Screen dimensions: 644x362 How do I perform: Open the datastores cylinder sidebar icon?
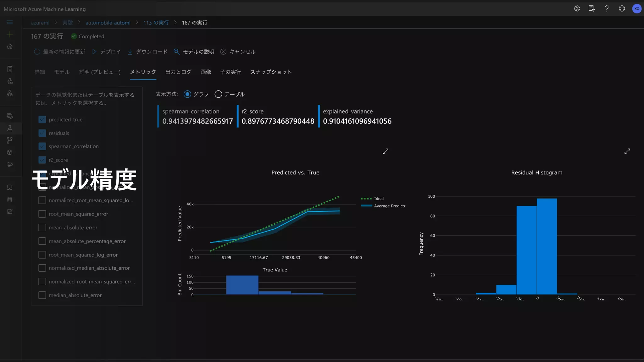(x=10, y=200)
